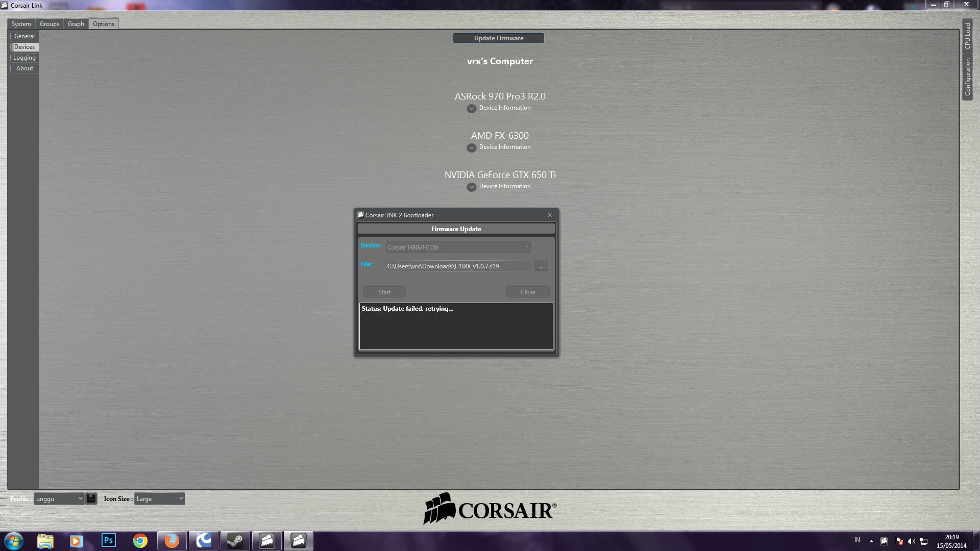Open Action Center flag tray icon

899,541
